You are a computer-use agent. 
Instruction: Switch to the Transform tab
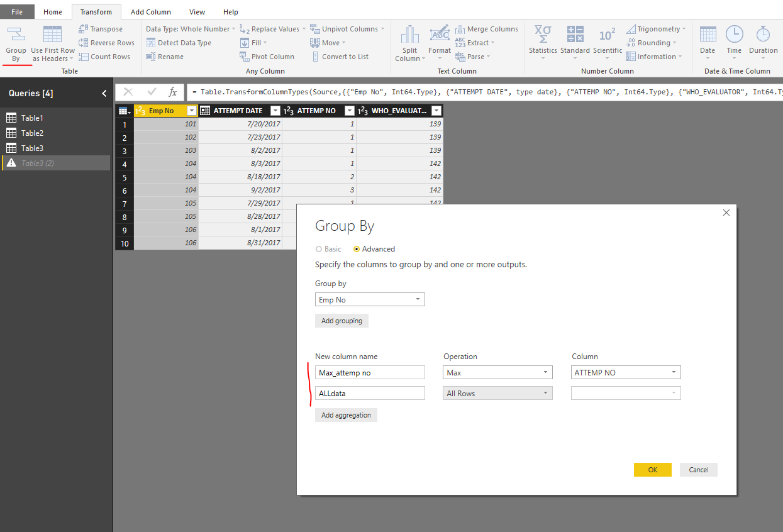pos(96,12)
